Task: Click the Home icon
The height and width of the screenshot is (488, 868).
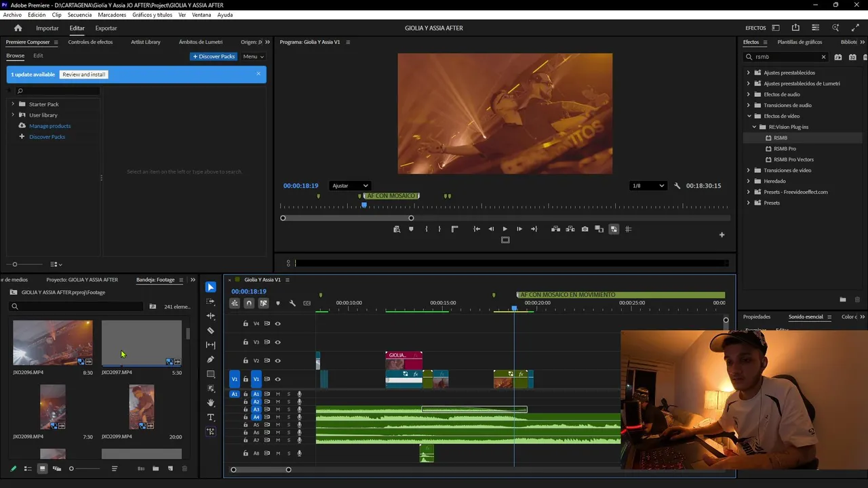Action: click(x=18, y=28)
